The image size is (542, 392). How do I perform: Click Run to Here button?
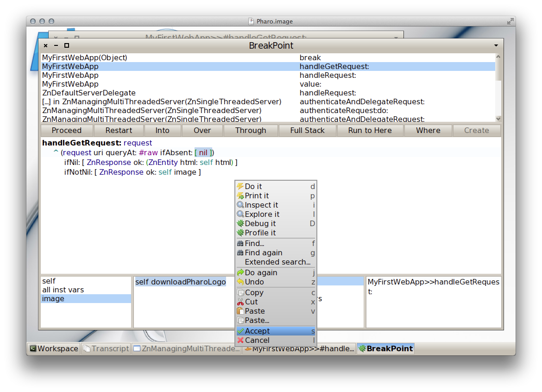coord(370,131)
